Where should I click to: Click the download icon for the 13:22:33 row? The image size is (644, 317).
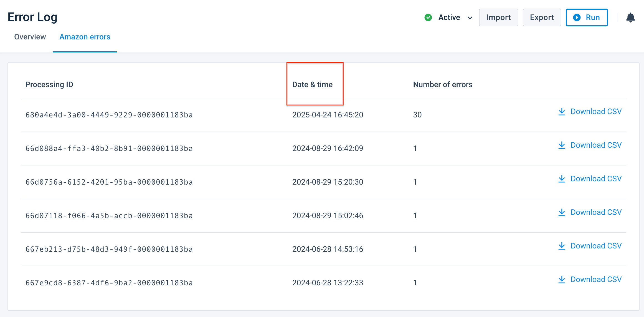click(x=562, y=280)
